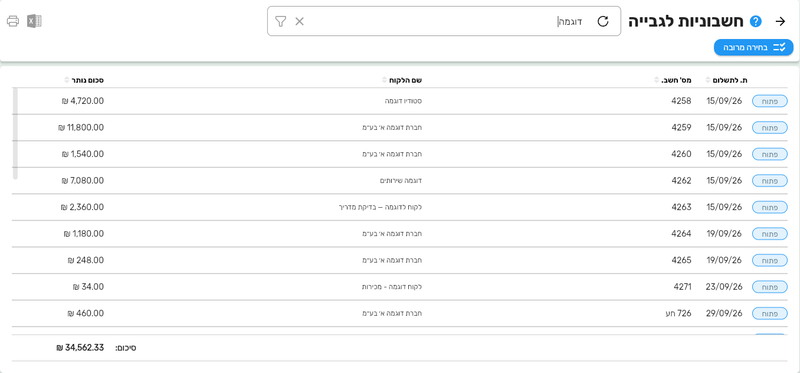The width and height of the screenshot is (800, 373).
Task: Export the list with the Excel icon
Action: point(34,21)
